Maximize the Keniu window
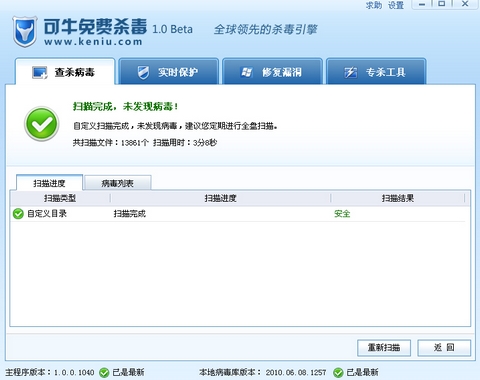 point(442,4)
